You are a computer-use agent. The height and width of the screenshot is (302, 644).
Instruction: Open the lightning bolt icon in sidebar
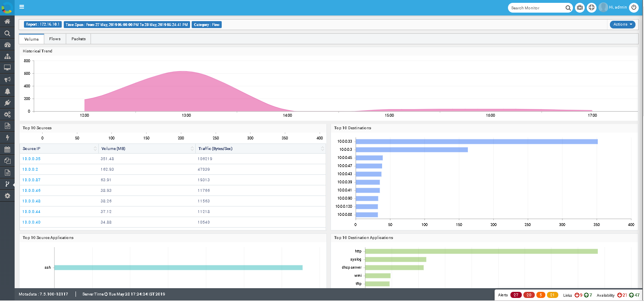tap(7, 138)
